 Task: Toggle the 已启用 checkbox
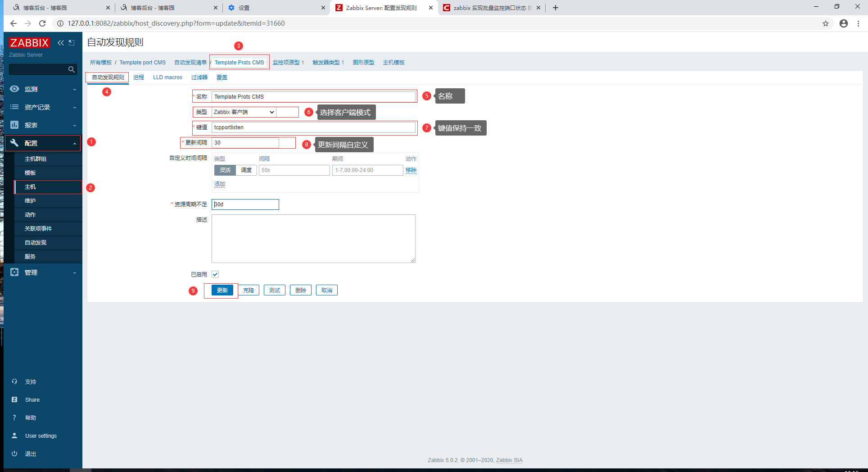tap(215, 274)
